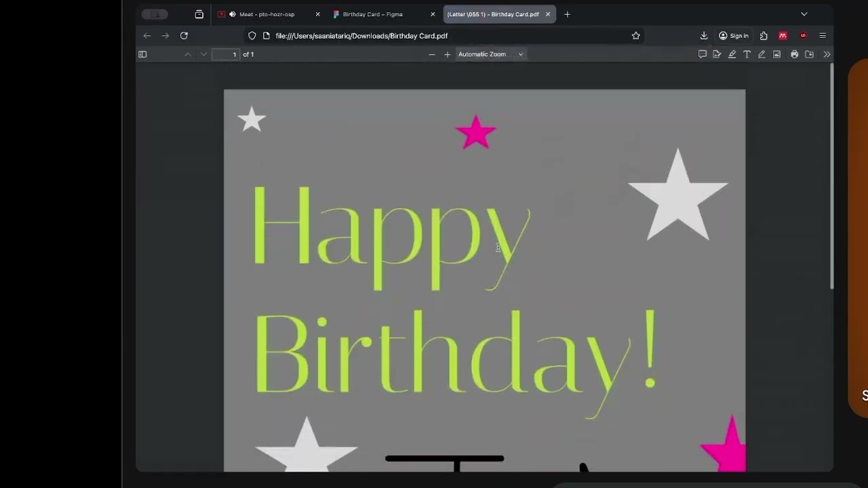Click the page number input field
This screenshot has height=488, width=868.
click(226, 54)
